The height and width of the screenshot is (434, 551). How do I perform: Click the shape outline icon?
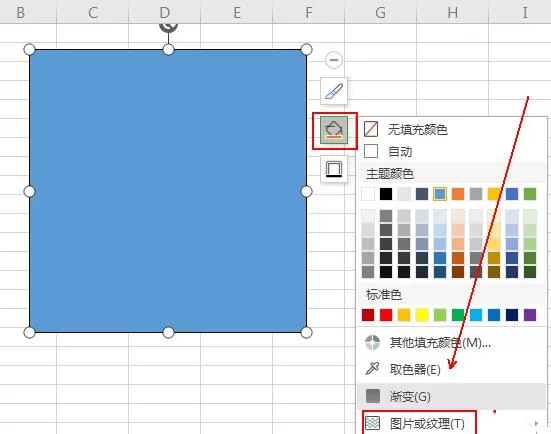pos(334,169)
